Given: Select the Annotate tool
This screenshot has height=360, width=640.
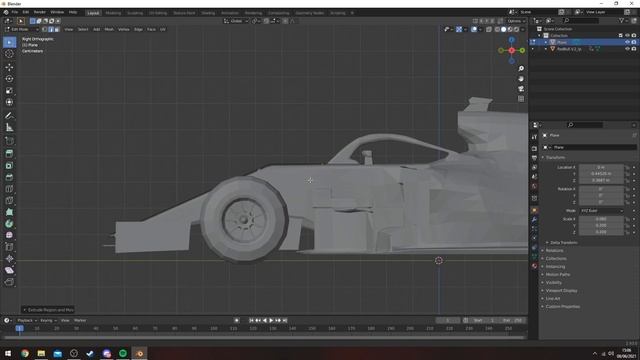Looking at the screenshot, I should coord(9,116).
